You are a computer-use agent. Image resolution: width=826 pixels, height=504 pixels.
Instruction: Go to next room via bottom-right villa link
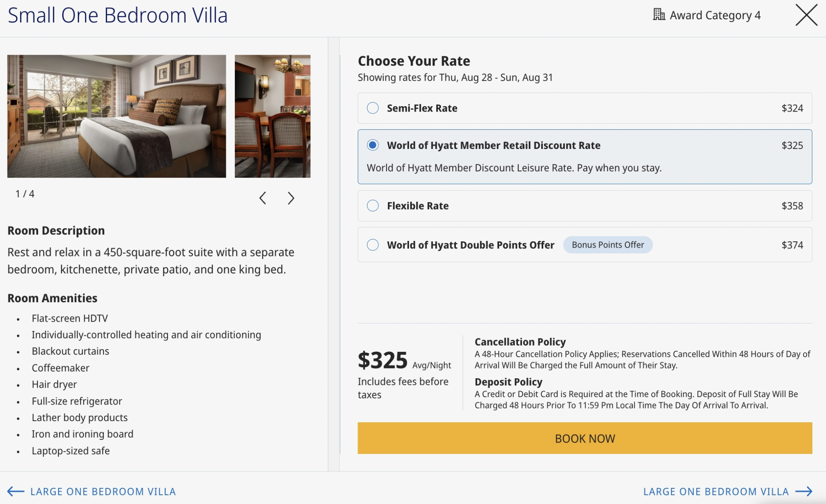(716, 491)
